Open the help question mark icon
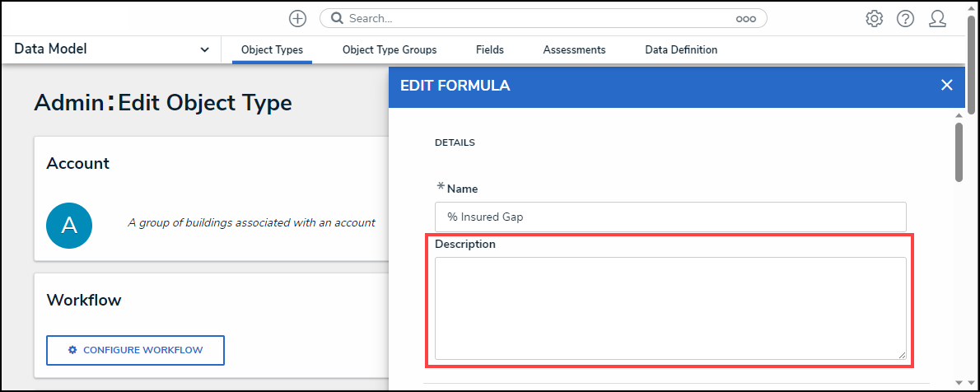The width and height of the screenshot is (980, 392). pos(905,18)
